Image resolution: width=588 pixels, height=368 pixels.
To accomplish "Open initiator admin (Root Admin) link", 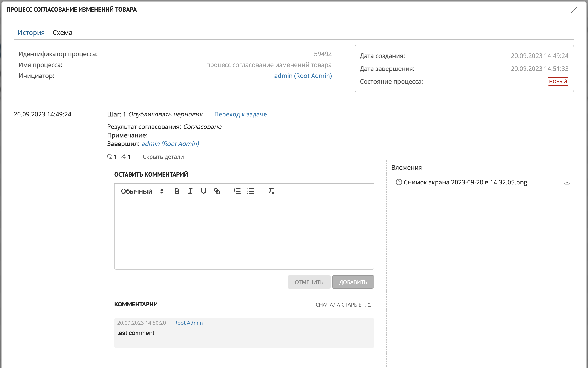I will click(x=303, y=76).
